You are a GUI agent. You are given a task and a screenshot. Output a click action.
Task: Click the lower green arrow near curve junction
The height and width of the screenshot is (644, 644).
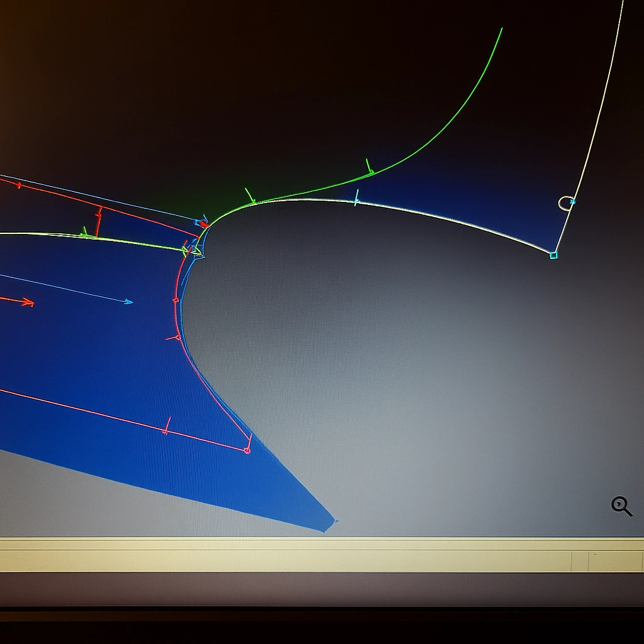(x=250, y=197)
